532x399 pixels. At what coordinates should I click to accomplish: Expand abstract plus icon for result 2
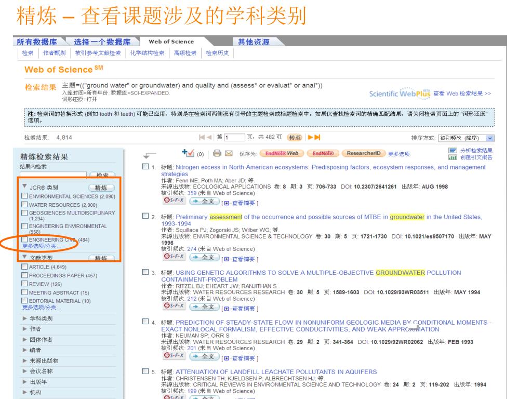pos(227,259)
